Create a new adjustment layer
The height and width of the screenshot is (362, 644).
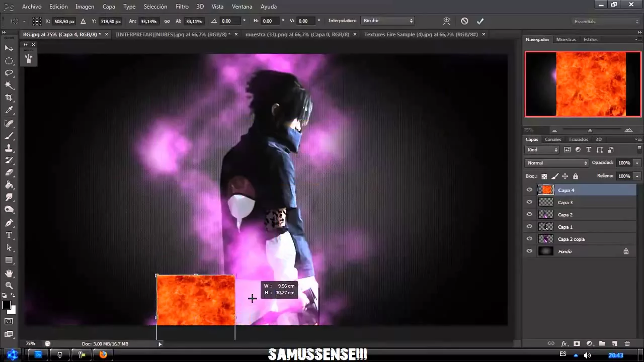point(589,344)
